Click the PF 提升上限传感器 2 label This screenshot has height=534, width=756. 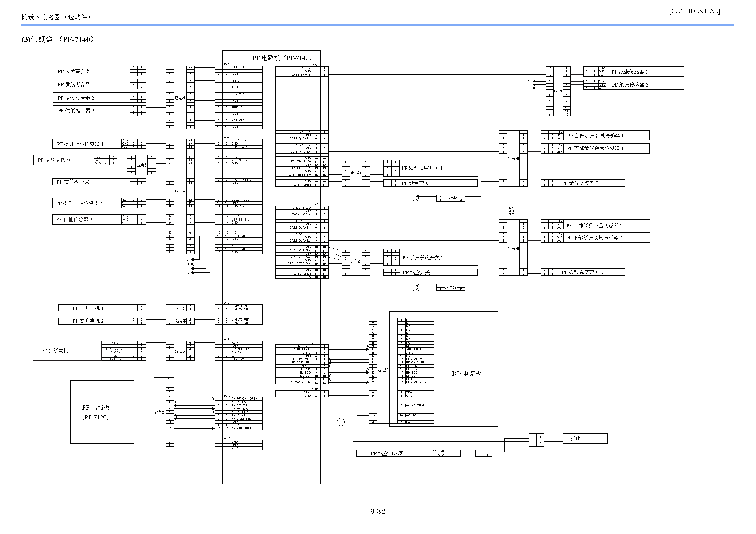(x=79, y=203)
